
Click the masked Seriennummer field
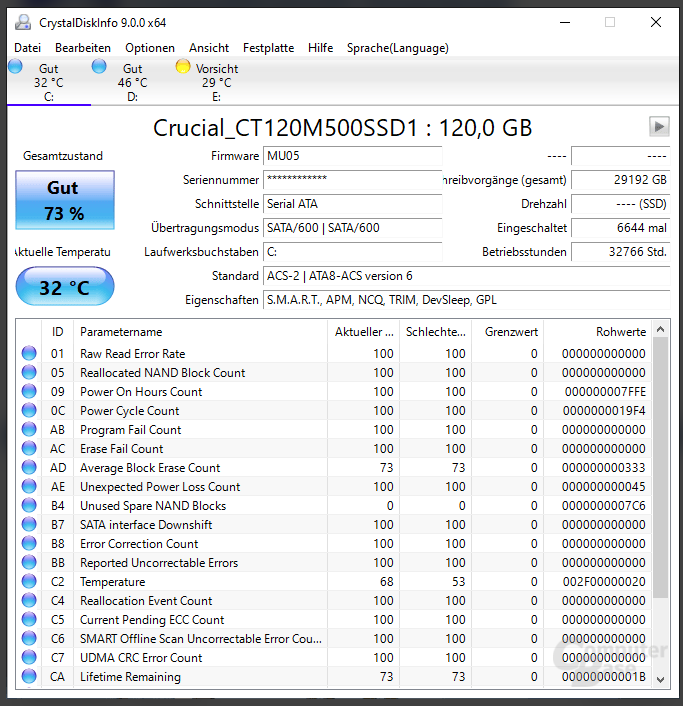tap(353, 180)
